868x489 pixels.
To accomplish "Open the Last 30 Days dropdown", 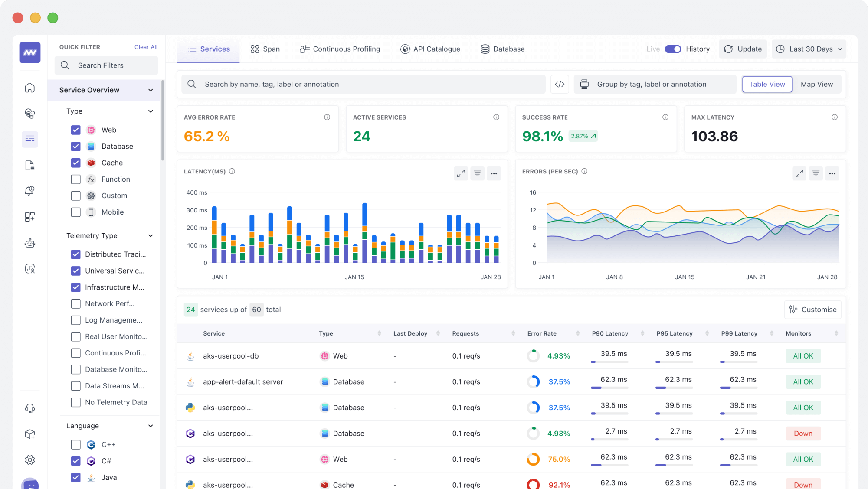I will (809, 49).
